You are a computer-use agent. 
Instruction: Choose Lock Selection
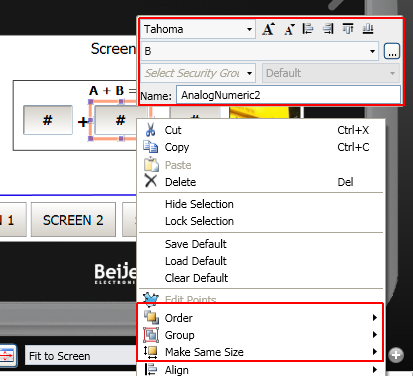pos(261,221)
